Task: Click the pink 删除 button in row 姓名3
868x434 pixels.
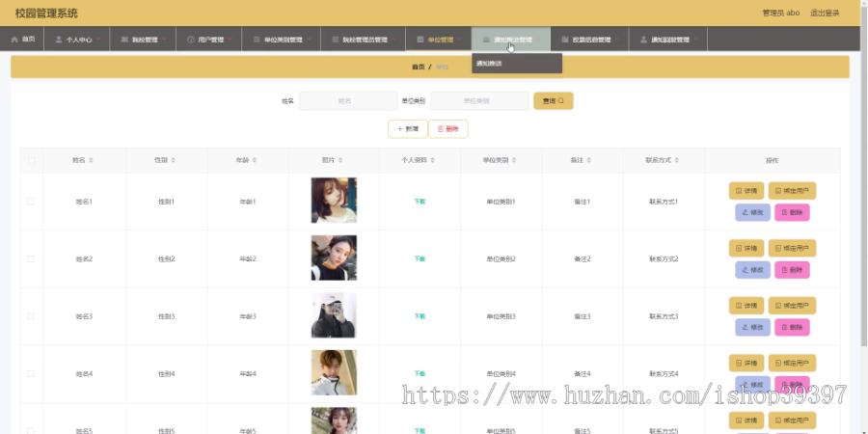Action: pos(792,328)
